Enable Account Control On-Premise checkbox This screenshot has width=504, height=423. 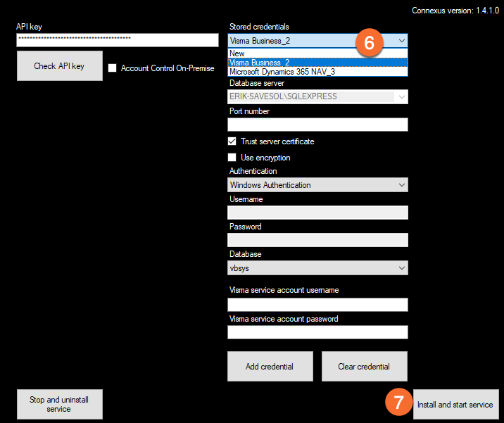pyautogui.click(x=113, y=68)
